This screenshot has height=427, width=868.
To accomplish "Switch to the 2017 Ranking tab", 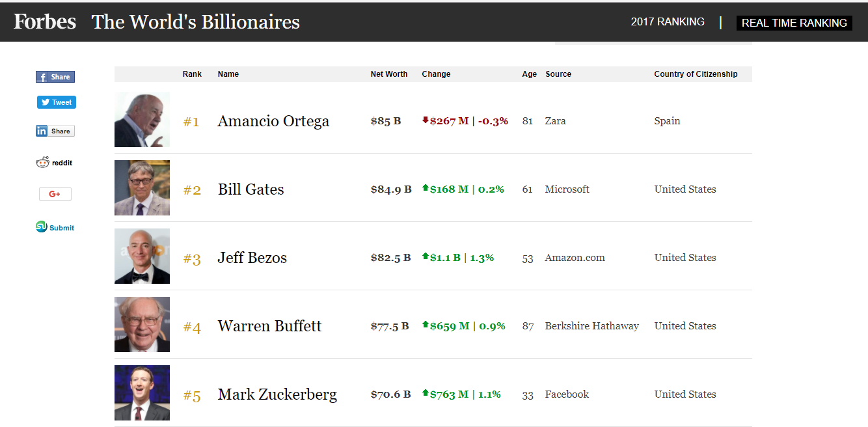I will tap(668, 22).
